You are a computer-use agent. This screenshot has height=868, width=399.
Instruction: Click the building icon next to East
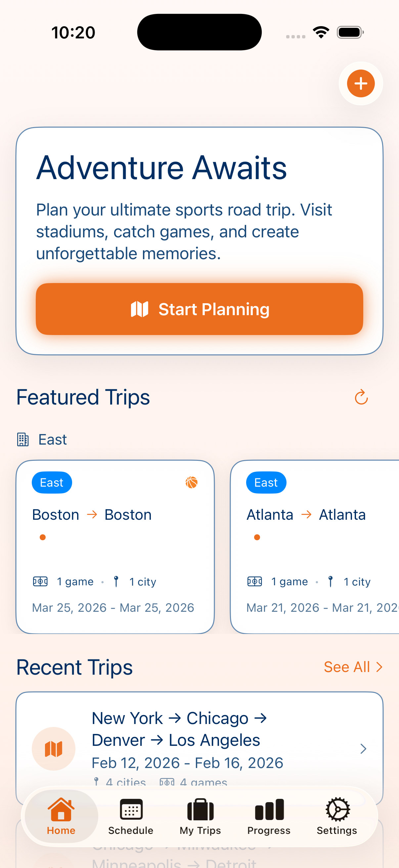point(23,439)
